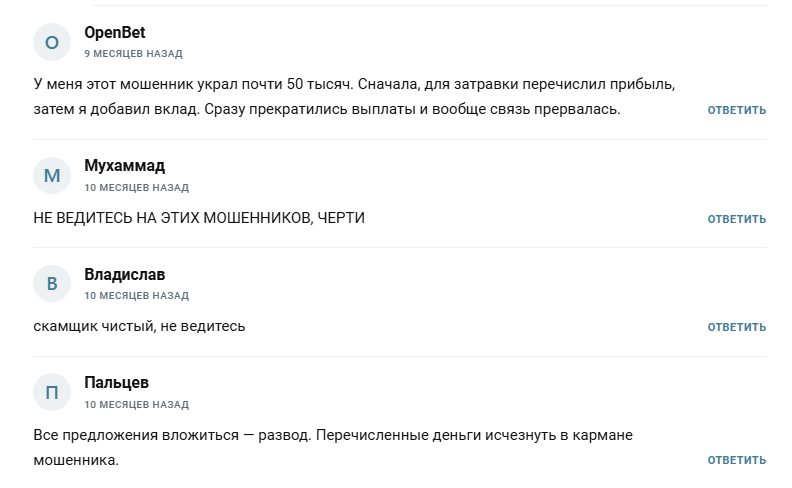
Task: Click the '9 месяцев назад' timestamp
Action: click(133, 53)
